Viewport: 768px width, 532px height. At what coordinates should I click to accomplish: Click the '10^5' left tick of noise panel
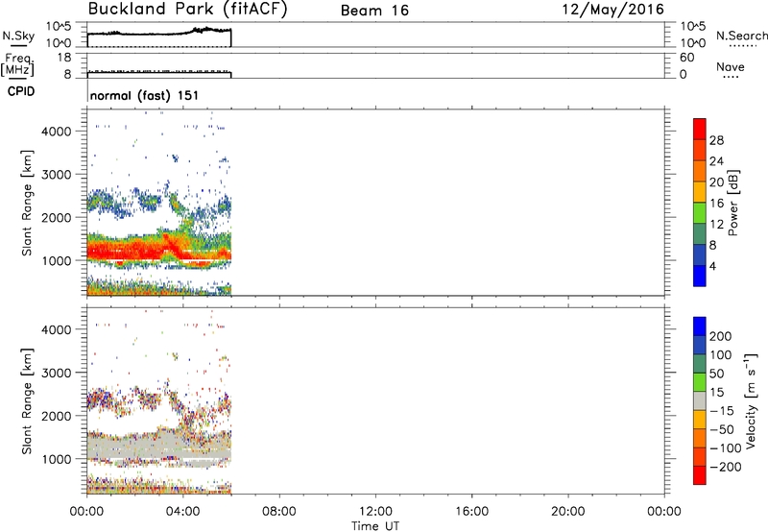(59, 27)
